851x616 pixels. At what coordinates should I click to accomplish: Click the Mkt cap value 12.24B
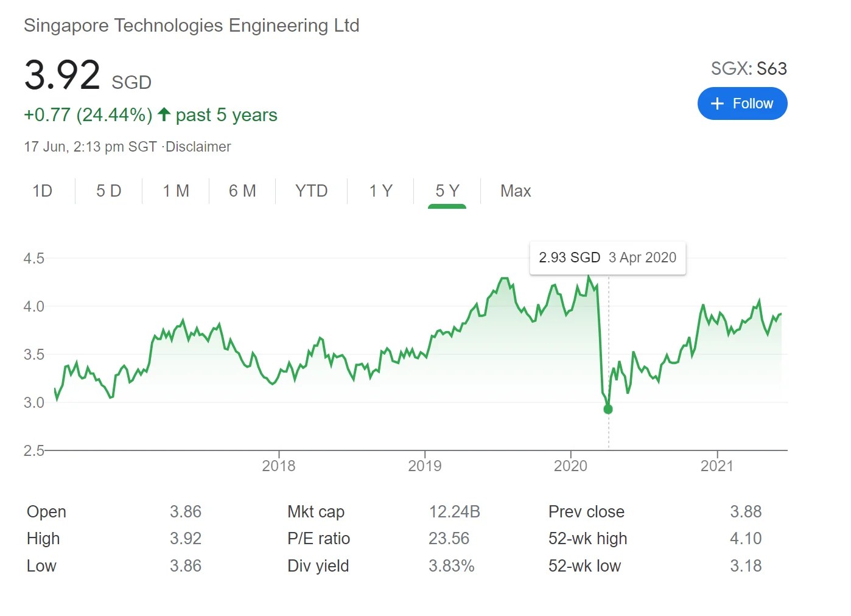[455, 512]
